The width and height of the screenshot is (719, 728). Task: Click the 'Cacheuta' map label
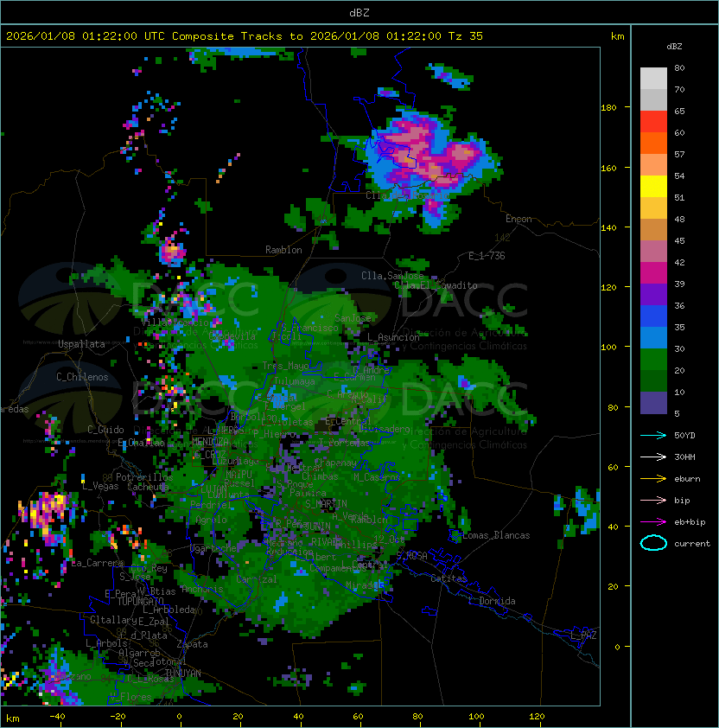point(148,487)
